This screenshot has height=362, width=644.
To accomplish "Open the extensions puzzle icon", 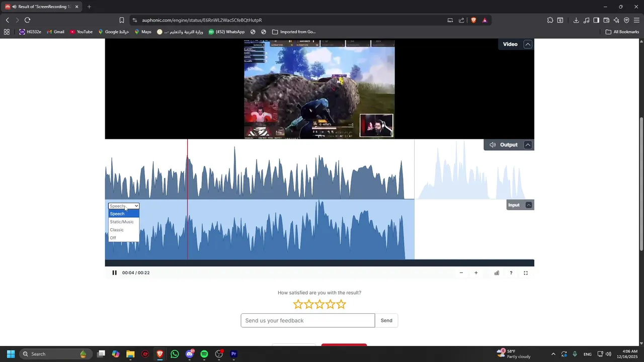I will pos(550,20).
